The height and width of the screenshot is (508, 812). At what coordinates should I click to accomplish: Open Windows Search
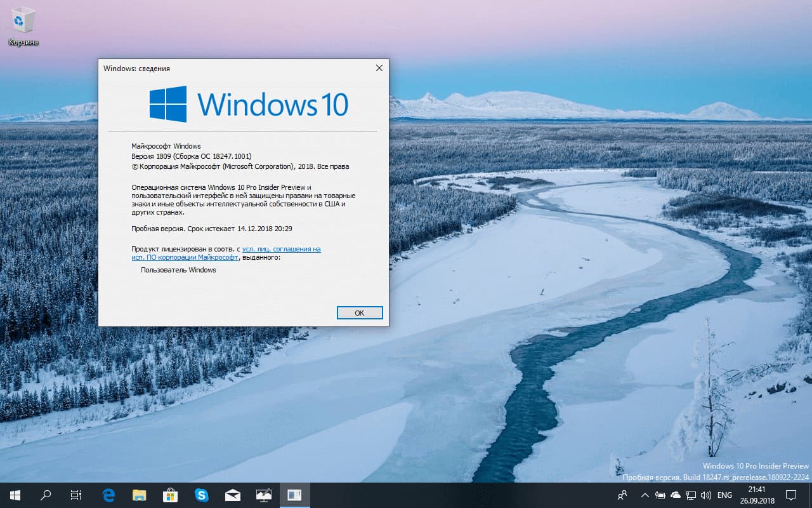pos(44,495)
